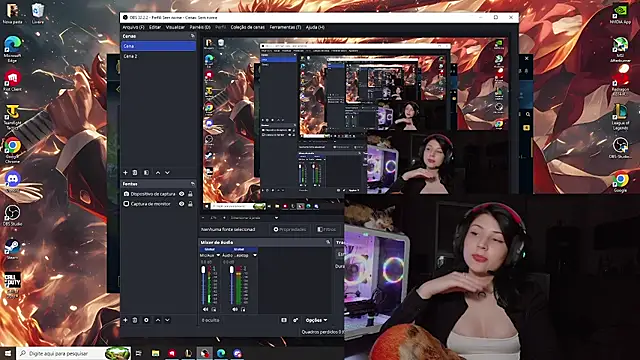Lock the Captura de monitor source

click(x=190, y=204)
